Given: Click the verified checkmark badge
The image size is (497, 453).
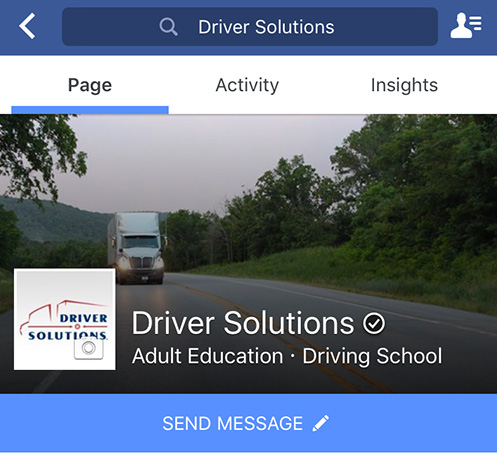Looking at the screenshot, I should 374,323.
